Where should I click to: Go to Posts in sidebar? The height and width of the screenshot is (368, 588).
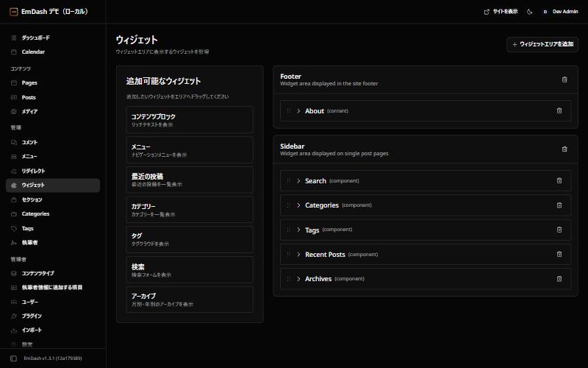tap(53, 97)
